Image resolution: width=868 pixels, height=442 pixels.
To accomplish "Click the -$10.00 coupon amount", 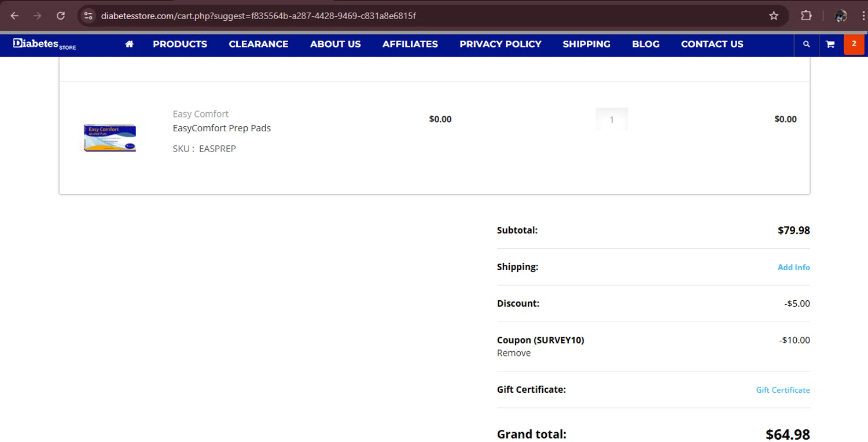I will tap(795, 340).
